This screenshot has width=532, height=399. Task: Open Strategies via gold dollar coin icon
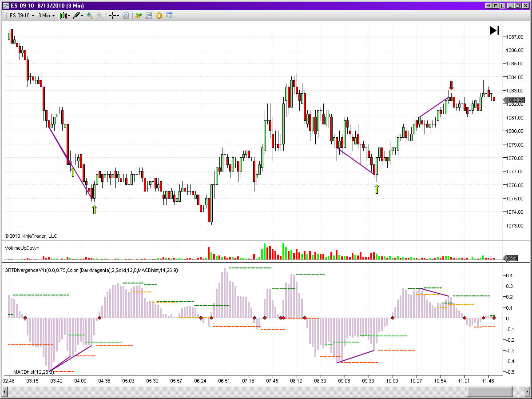point(159,16)
